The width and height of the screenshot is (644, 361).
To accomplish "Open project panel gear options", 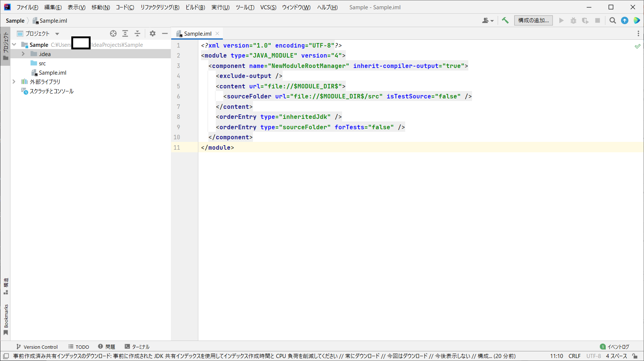I will pyautogui.click(x=153, y=33).
